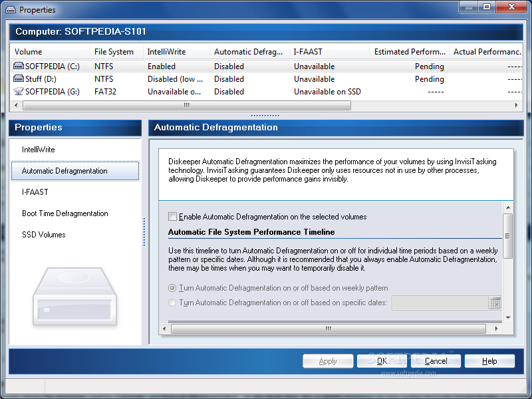
Task: Click settings panel scroll right arrow
Action: 497,329
